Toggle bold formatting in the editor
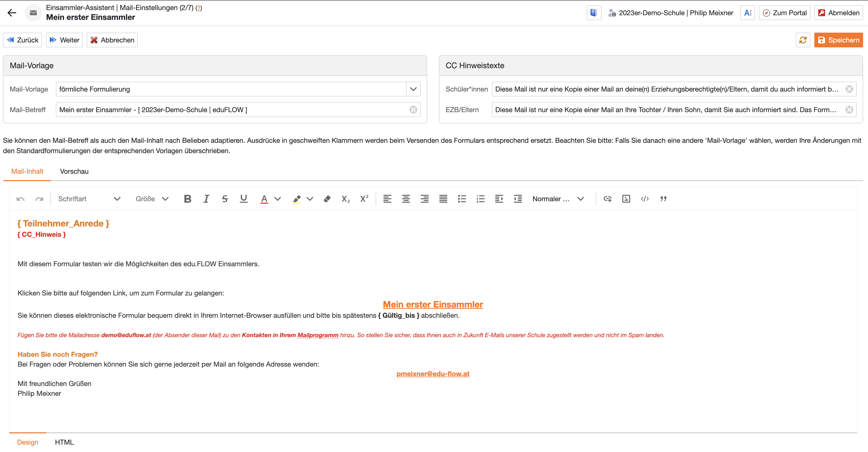Screen dimensions: 868x452 (x=188, y=199)
